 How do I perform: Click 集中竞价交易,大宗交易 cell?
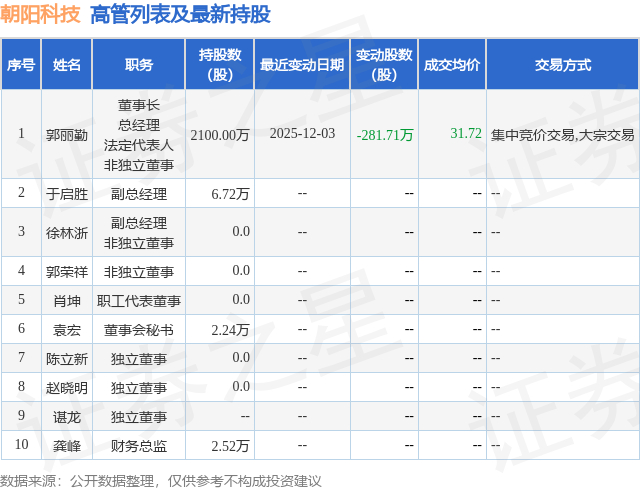(x=562, y=135)
